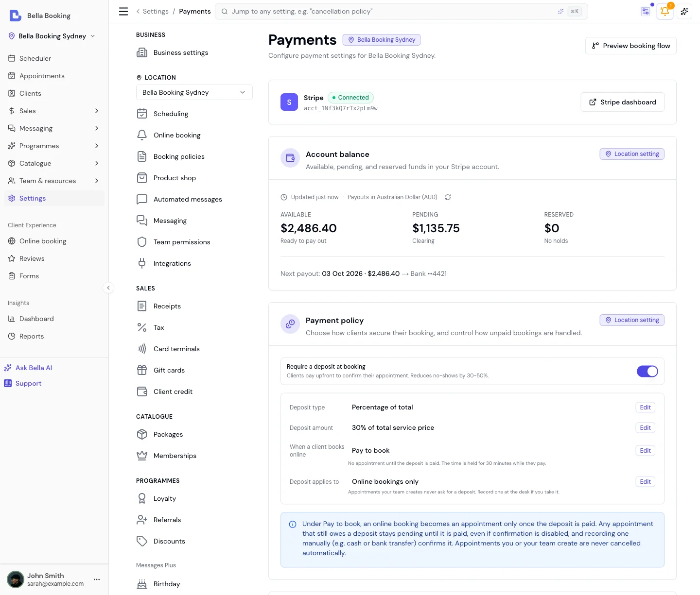Go to Appointments in sidebar
The width and height of the screenshot is (700, 595).
coord(54,76)
